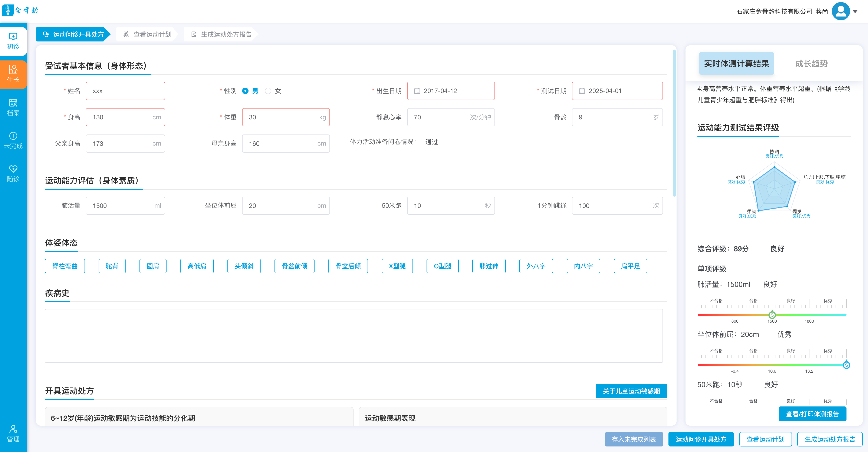Click bottom 运动问诊开具处方 button
This screenshot has width=868, height=452.
[x=701, y=439]
